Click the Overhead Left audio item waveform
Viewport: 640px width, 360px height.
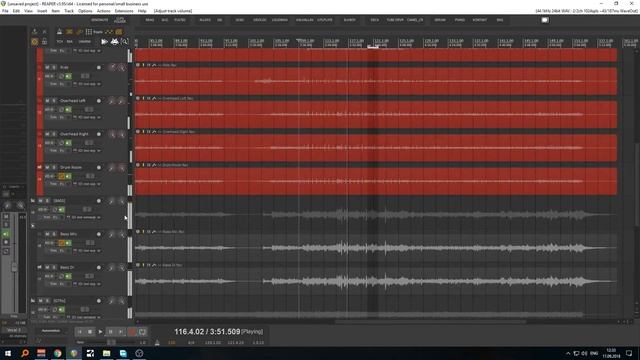(x=376, y=115)
